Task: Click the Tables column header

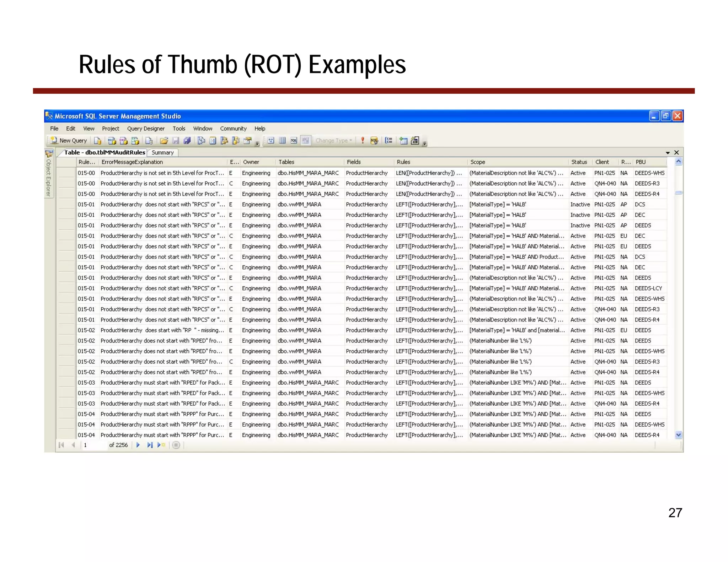Action: pyautogui.click(x=310, y=162)
